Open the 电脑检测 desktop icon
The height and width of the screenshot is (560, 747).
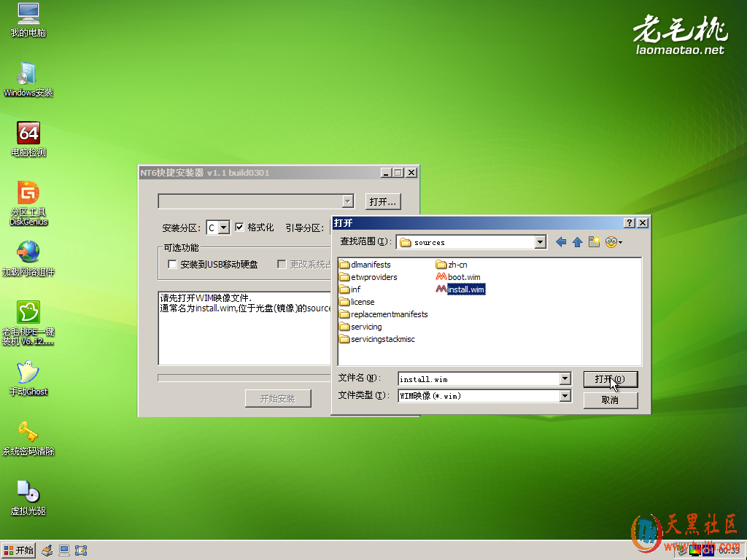point(28,134)
